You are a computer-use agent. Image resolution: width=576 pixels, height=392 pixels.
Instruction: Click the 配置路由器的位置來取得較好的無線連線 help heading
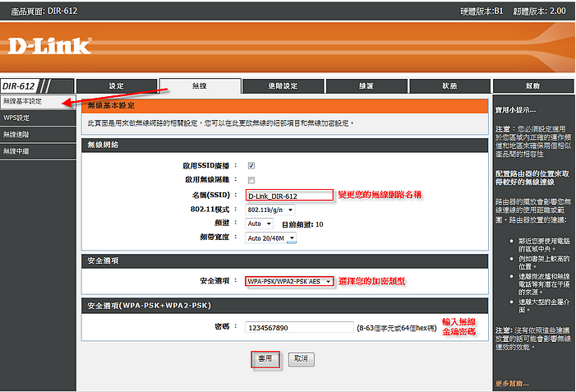pyautogui.click(x=532, y=178)
